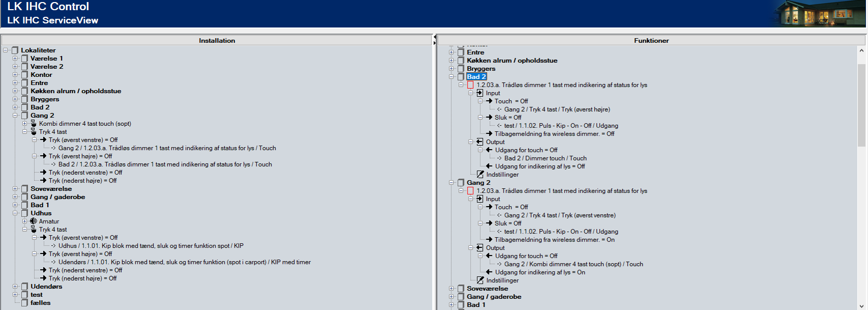Viewport: 868px width, 310px height.
Task: Select Udgang for indikering af lys = On
Action: [540, 272]
